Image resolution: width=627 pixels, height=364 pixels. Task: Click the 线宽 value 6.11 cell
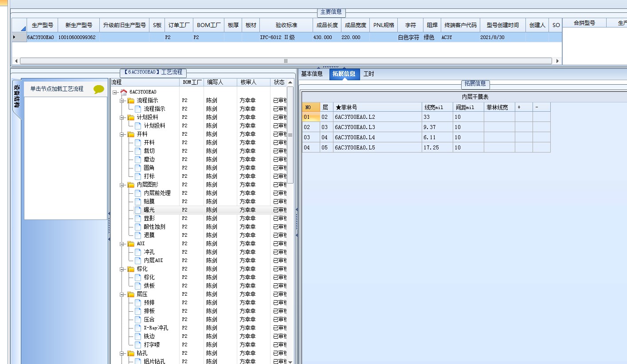pyautogui.click(x=437, y=137)
